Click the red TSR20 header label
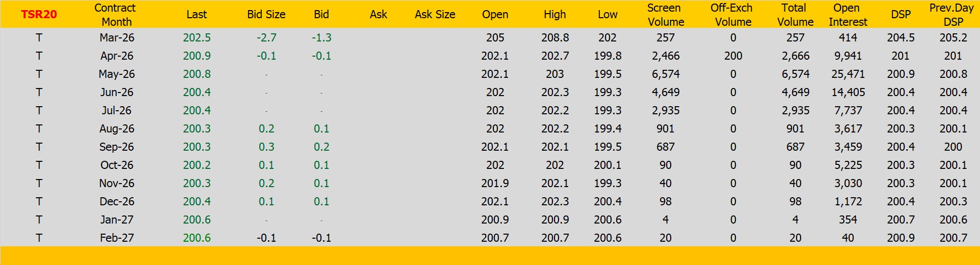Viewport: 980px width, 265px height. 39,14
